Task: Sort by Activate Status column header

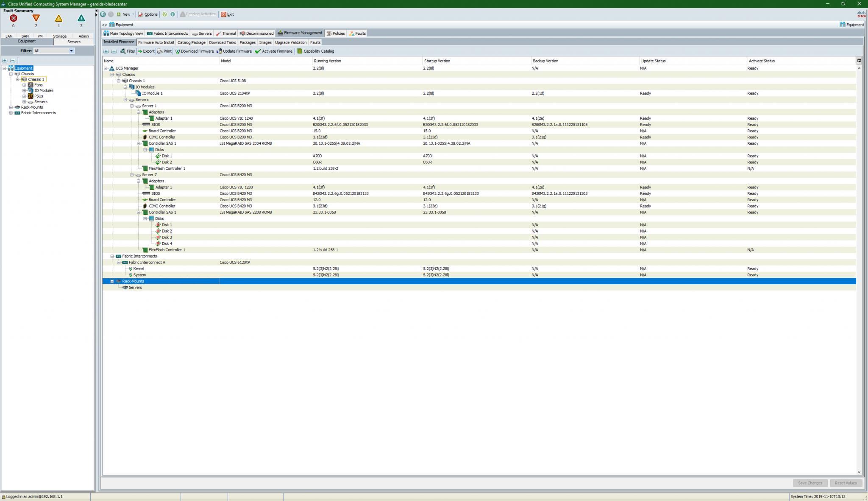Action: (801, 61)
